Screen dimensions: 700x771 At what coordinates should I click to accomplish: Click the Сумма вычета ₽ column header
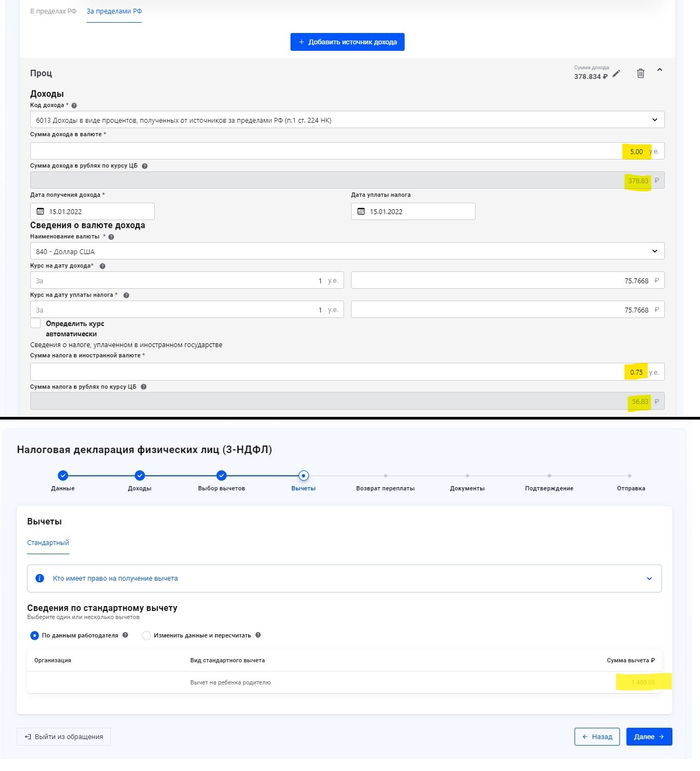pyautogui.click(x=631, y=660)
